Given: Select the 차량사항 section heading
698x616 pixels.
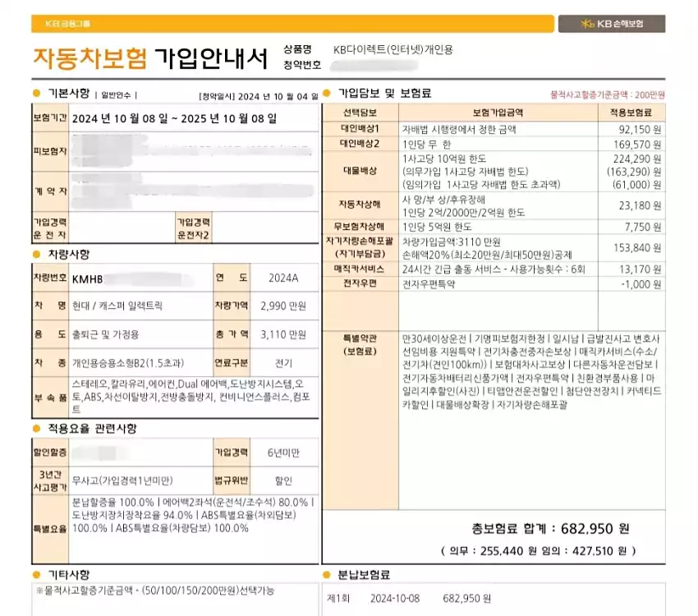Looking at the screenshot, I should [x=69, y=255].
